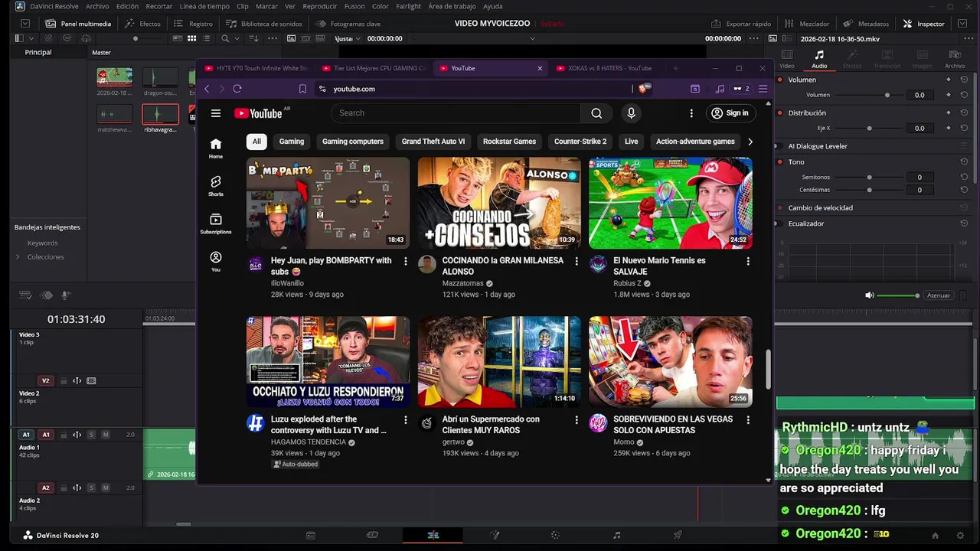Open the Efectos library button

click(x=143, y=24)
